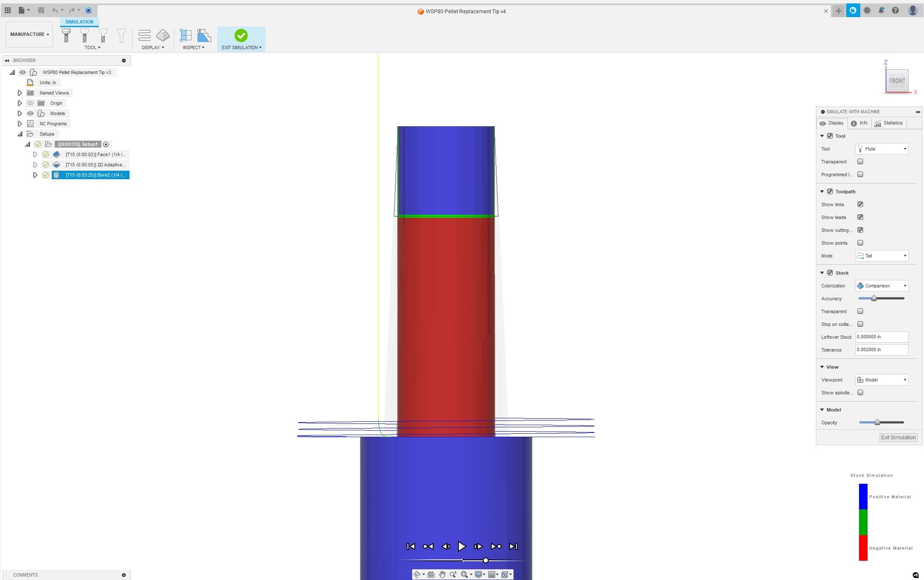
Task: Open a new design tab with plus icon
Action: coord(838,11)
